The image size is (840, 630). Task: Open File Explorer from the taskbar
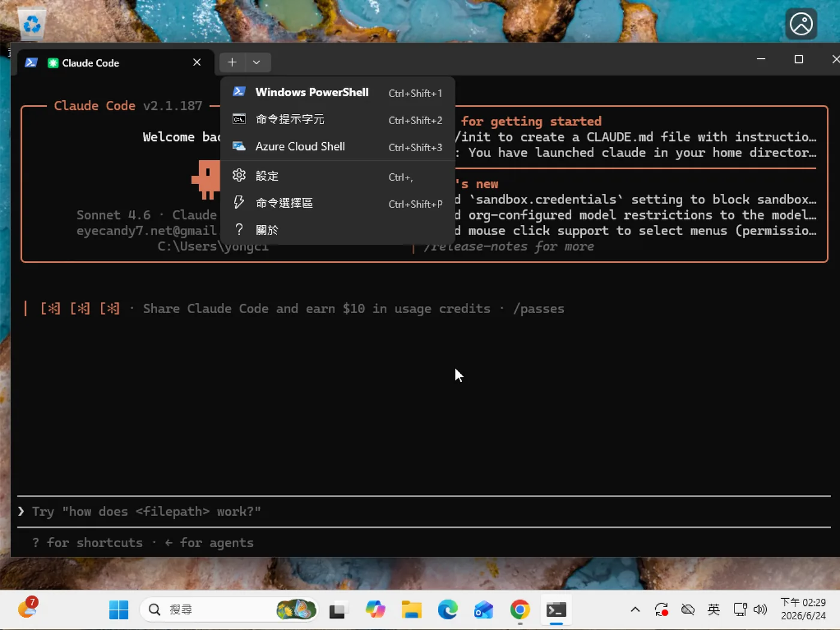pos(412,610)
